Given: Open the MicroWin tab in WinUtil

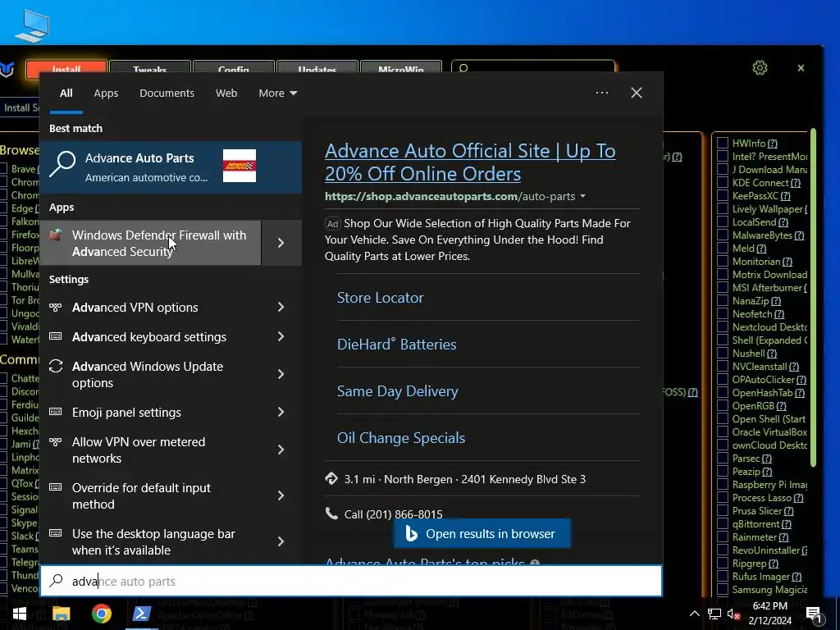Looking at the screenshot, I should 401,69.
